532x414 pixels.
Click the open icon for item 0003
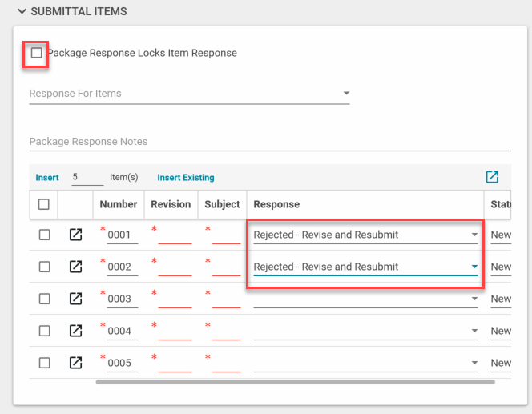(75, 299)
